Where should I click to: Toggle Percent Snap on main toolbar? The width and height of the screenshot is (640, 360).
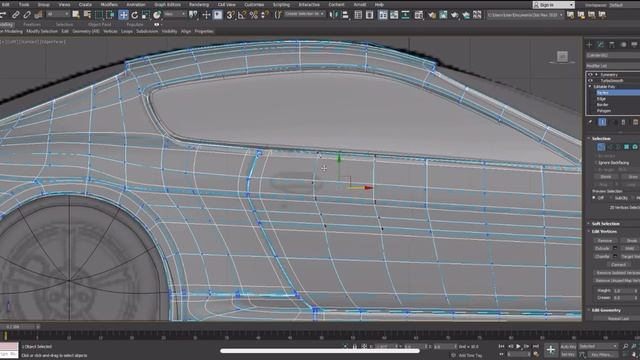(253, 15)
